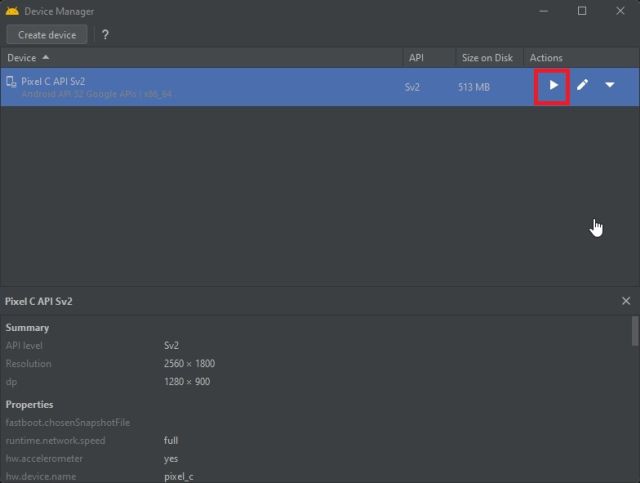Click the fastboot.chosenSnapshotFile property label
This screenshot has width=640, height=483.
68,423
